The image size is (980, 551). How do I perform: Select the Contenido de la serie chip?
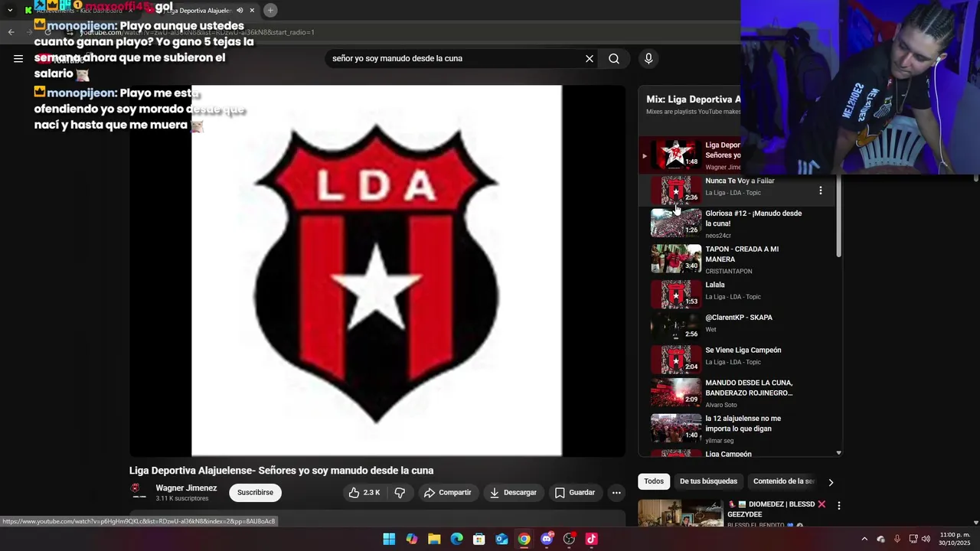point(783,481)
